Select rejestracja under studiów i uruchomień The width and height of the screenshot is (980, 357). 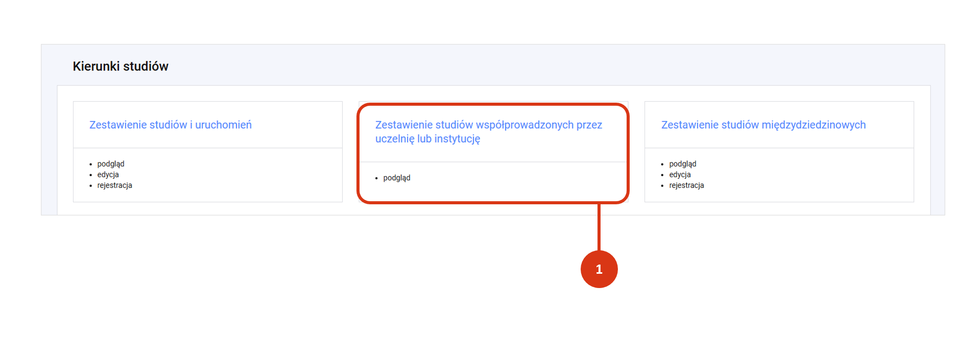114,185
